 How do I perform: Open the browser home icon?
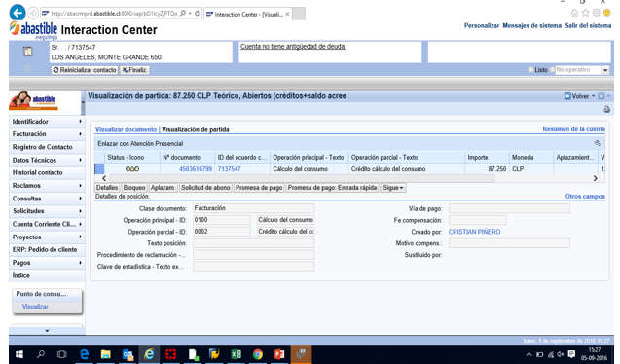click(574, 13)
